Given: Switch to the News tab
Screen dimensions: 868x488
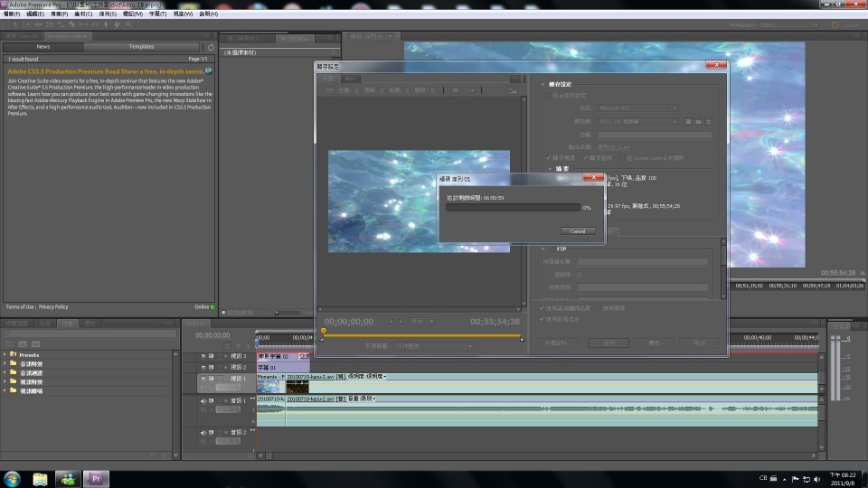Looking at the screenshot, I should point(43,46).
